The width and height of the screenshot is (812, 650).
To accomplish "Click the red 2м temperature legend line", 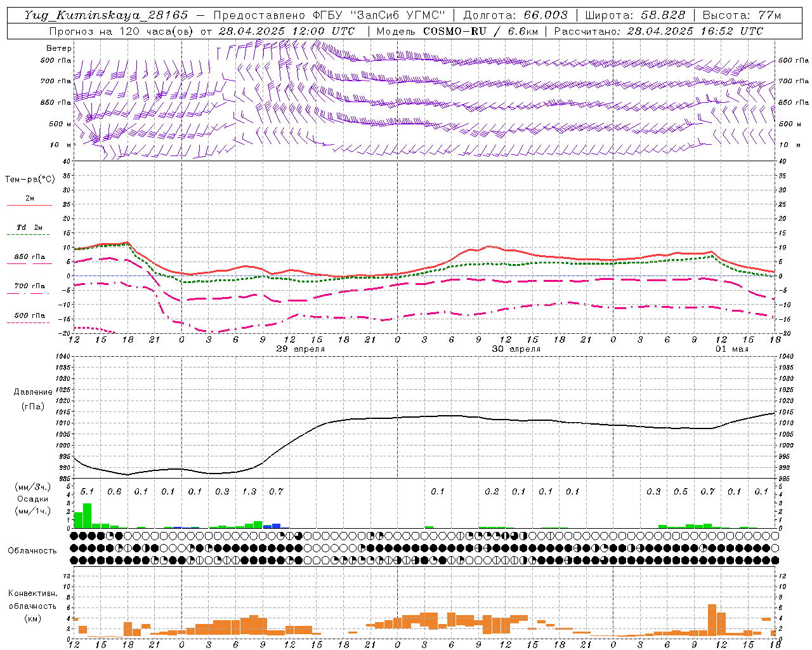I will point(29,205).
